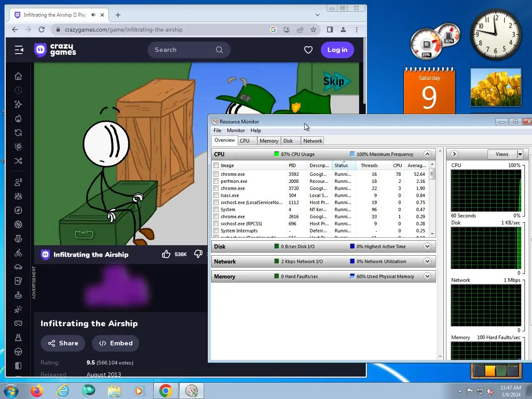
Task: Toggle the select-all Image header checkbox
Action: click(216, 165)
